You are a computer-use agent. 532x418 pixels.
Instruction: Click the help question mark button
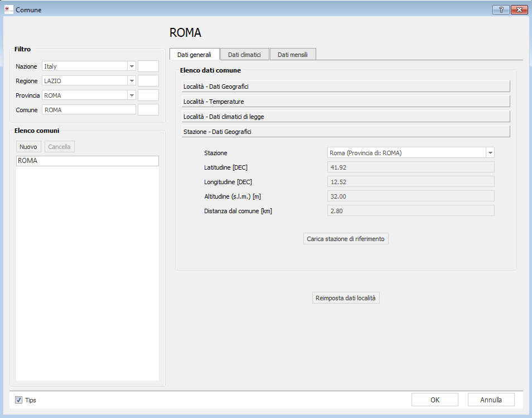pos(501,9)
